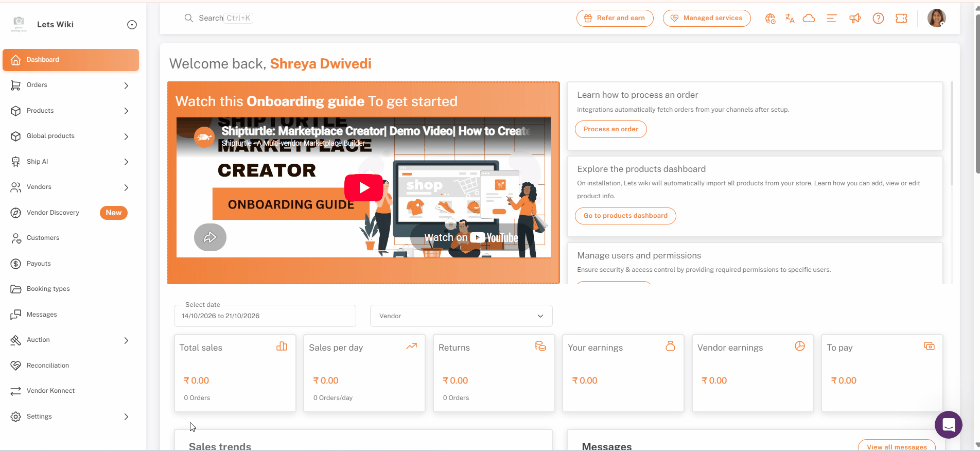Click Go to products dashboard button
This screenshot has height=451, width=980.
pos(625,216)
